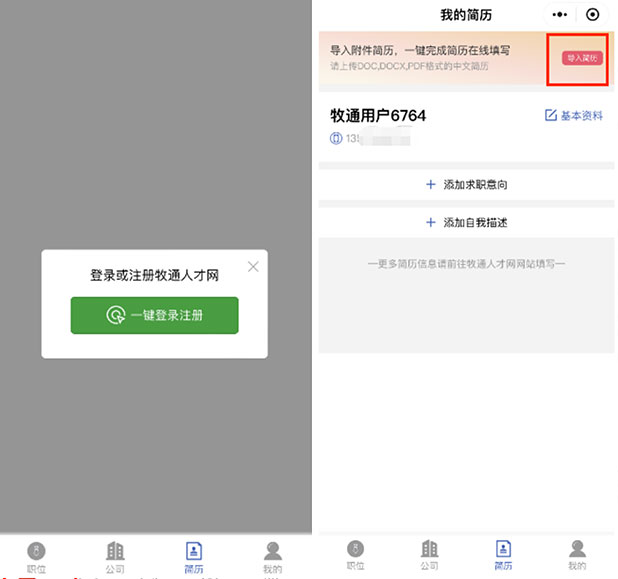Edit 基本资料 via the pencil link

pos(574,116)
